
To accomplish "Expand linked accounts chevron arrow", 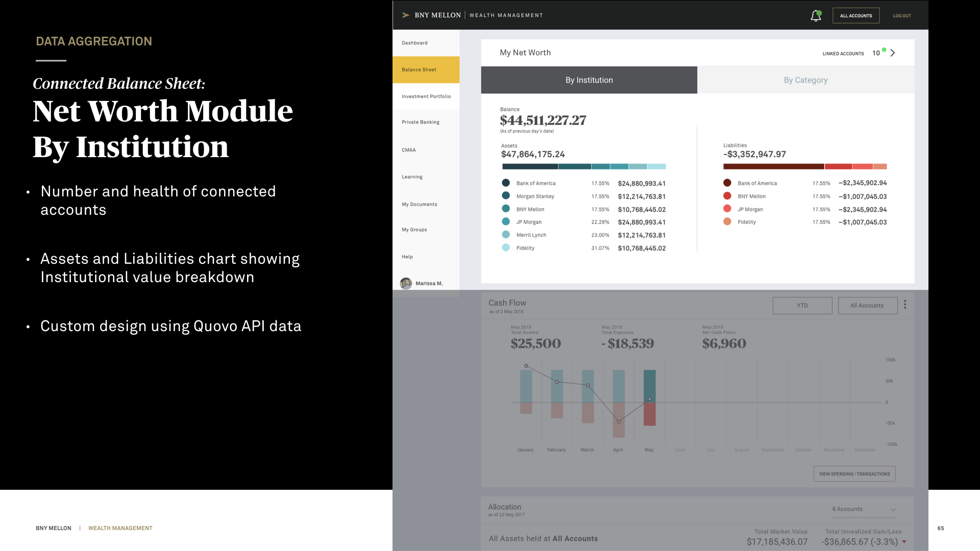I will coord(893,53).
